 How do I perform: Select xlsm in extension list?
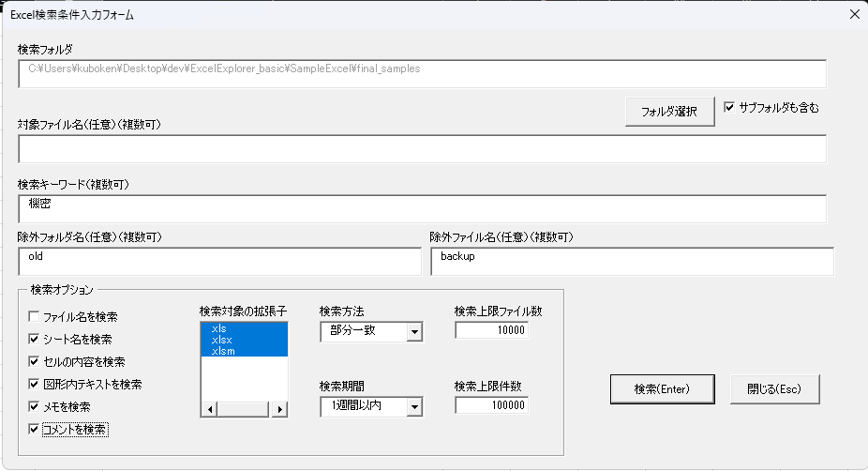(244, 351)
